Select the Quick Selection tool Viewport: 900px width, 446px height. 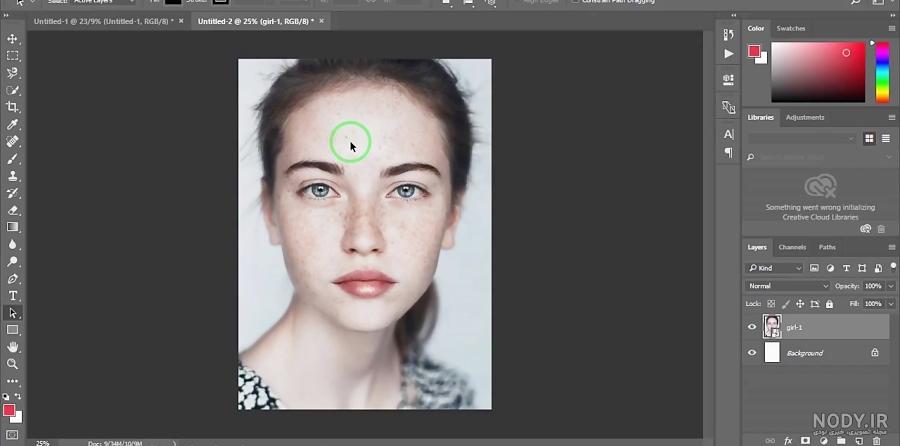(12, 90)
